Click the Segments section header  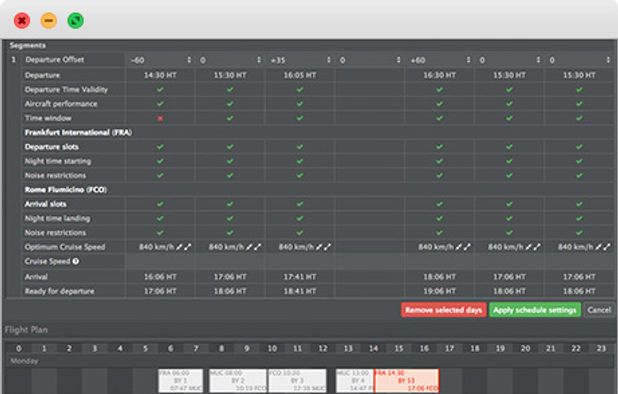click(28, 45)
